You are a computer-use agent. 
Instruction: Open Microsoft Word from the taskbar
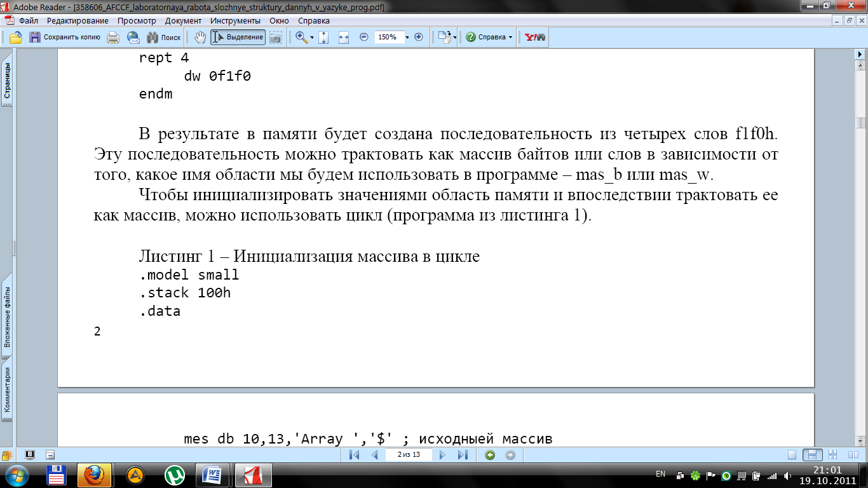[212, 475]
